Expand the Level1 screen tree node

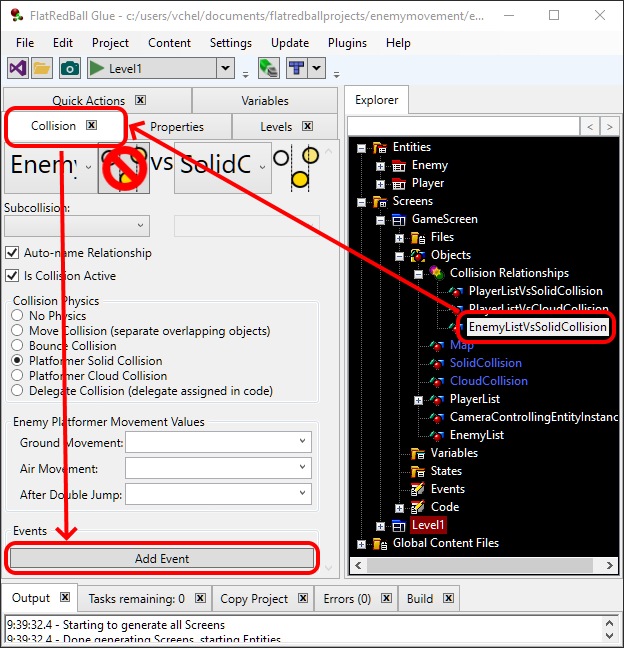[381, 525]
